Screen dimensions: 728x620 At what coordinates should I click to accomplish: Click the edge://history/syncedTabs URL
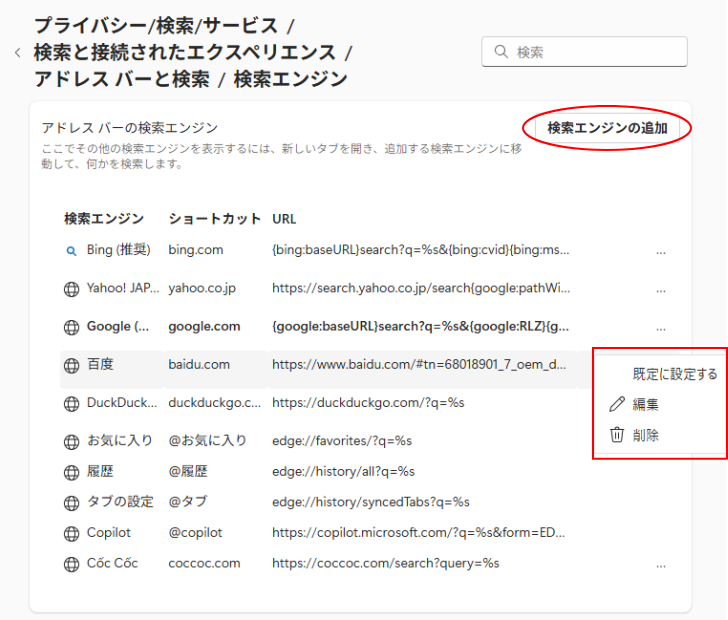(371, 502)
